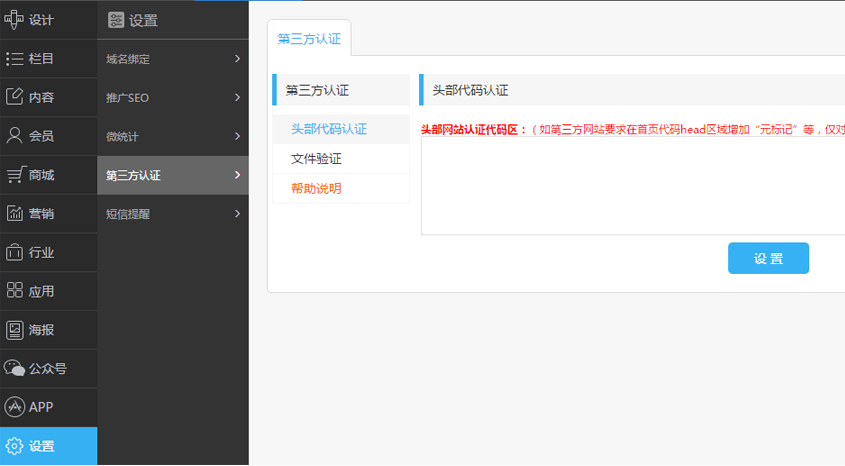
Task: Click the blue 设置 submit button
Action: point(768,258)
